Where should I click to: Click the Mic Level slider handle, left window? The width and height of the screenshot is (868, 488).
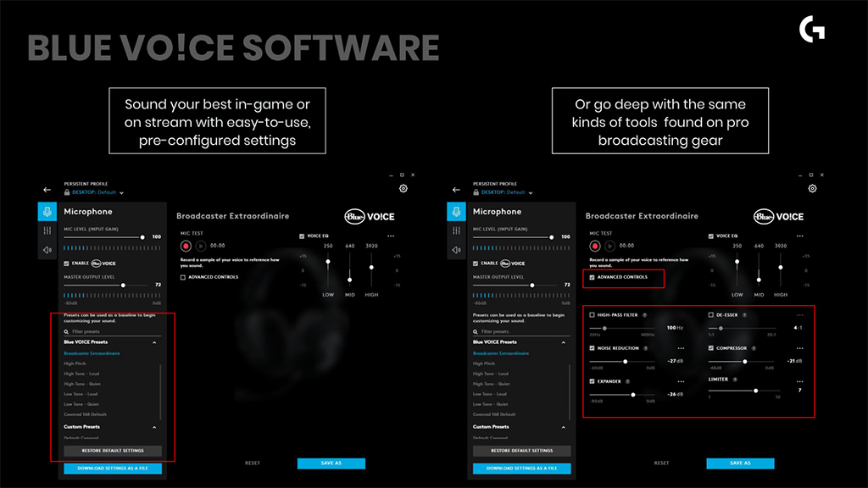[142, 237]
